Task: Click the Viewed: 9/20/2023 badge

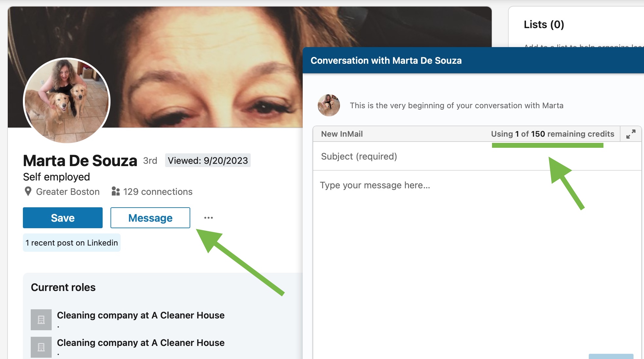Action: tap(208, 161)
